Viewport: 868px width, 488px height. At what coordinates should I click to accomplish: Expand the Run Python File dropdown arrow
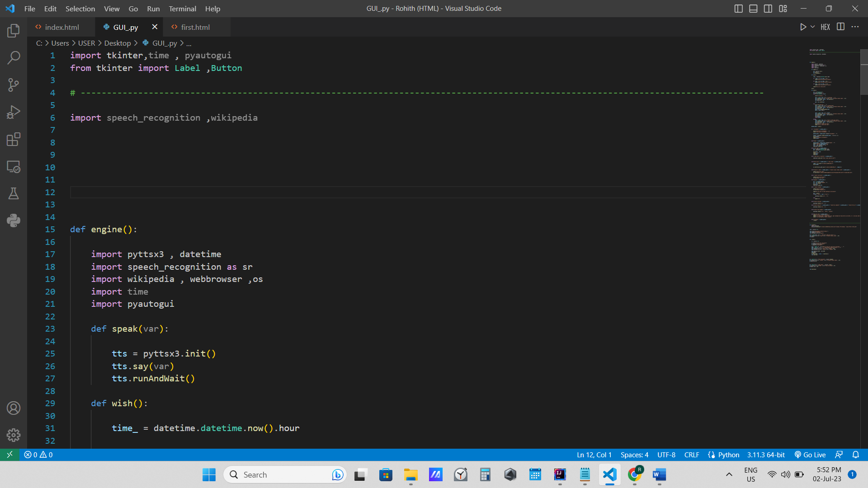(812, 27)
